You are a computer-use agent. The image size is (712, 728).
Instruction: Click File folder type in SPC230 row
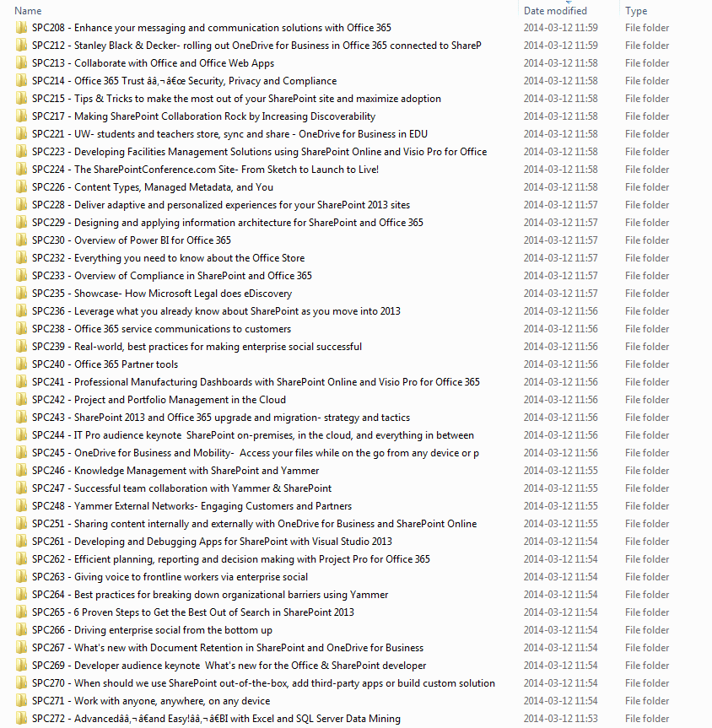coord(647,240)
